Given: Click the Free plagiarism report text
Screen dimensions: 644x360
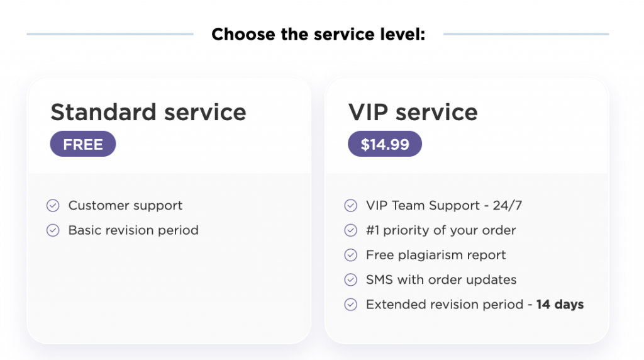Looking at the screenshot, I should tap(436, 255).
